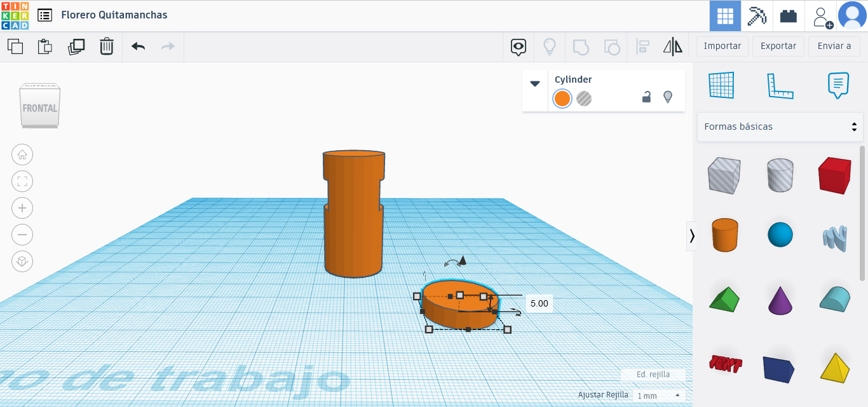This screenshot has height=407, width=868.
Task: Pick the hole Cylinder shape
Action: point(780,176)
